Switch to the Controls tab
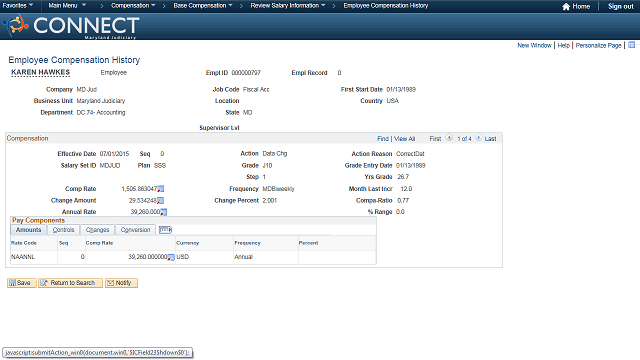640x360 pixels. click(x=64, y=230)
